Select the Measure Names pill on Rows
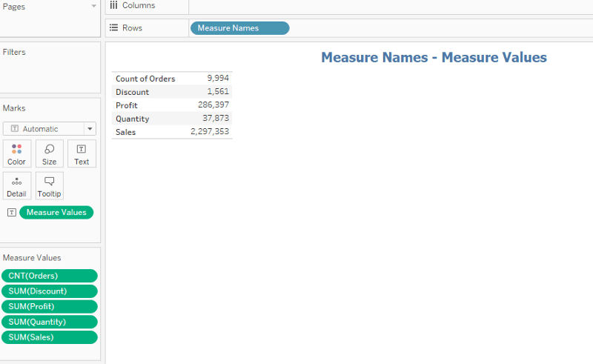 click(239, 28)
